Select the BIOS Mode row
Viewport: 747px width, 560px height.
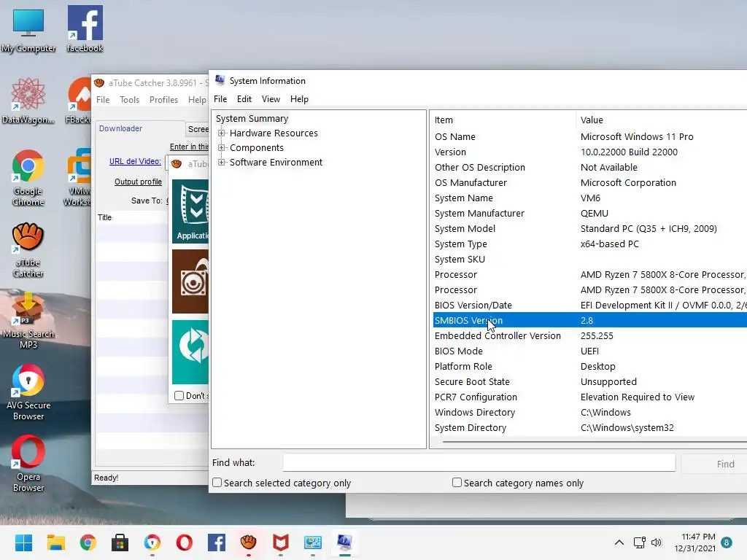[x=589, y=351]
